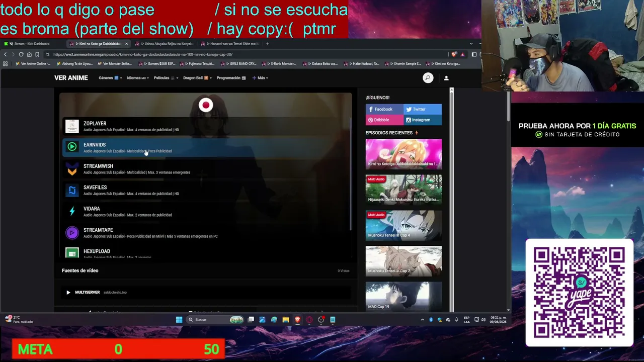
Task: Open the user account icon
Action: click(x=446, y=78)
